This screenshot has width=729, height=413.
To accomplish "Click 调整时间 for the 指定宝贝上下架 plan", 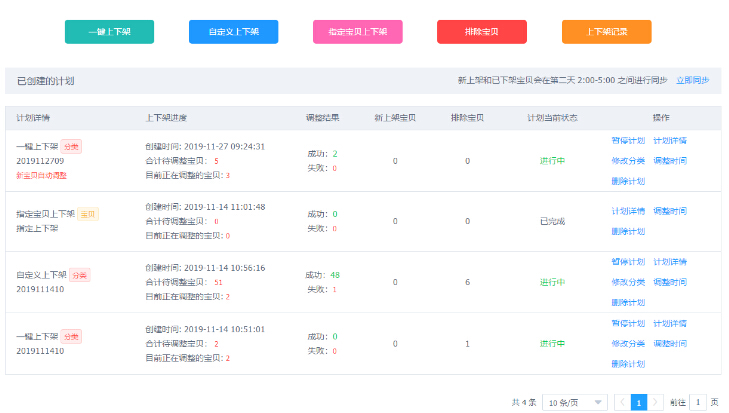I will point(669,211).
